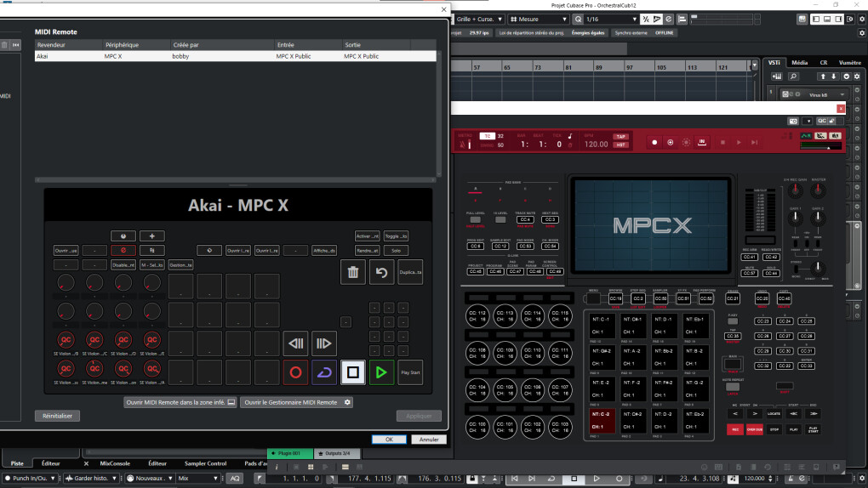
Task: Click the REC ARM CC:41 button
Action: tap(749, 258)
